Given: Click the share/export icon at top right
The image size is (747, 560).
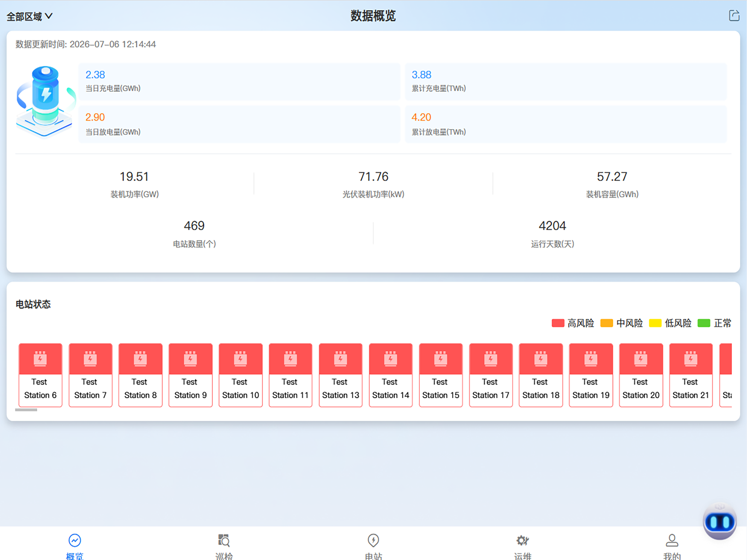Looking at the screenshot, I should pyautogui.click(x=734, y=16).
